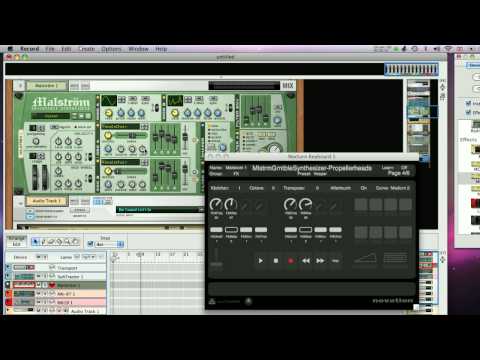Open the Edit menu
Screen dimensions: 480x360
click(x=66, y=49)
